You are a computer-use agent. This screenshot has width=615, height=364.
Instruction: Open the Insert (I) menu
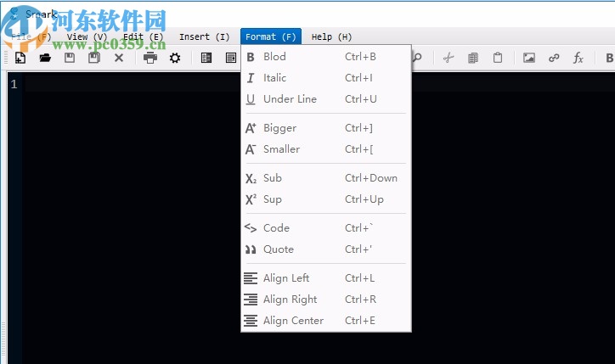tap(205, 36)
